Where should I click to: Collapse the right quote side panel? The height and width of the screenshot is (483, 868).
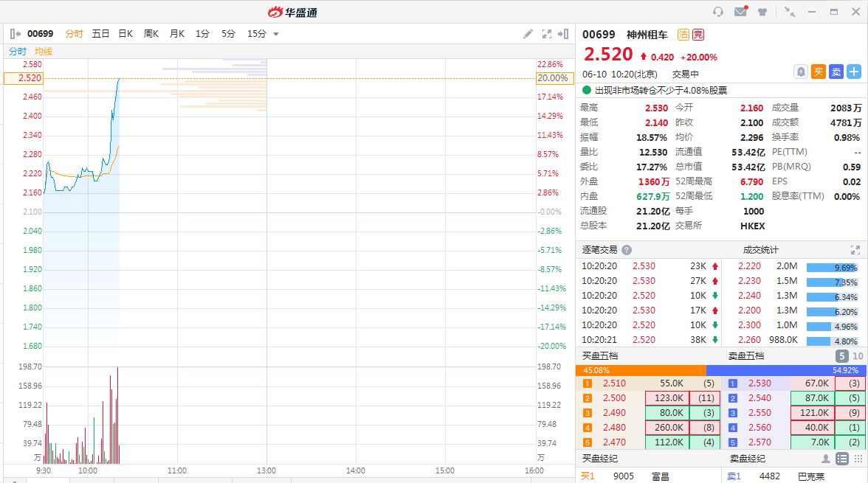click(x=565, y=34)
